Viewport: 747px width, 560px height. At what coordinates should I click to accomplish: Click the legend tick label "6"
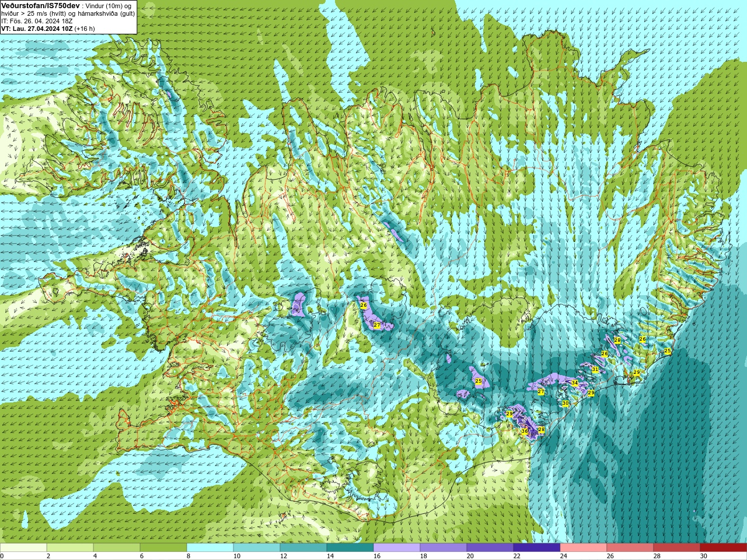[x=142, y=556]
